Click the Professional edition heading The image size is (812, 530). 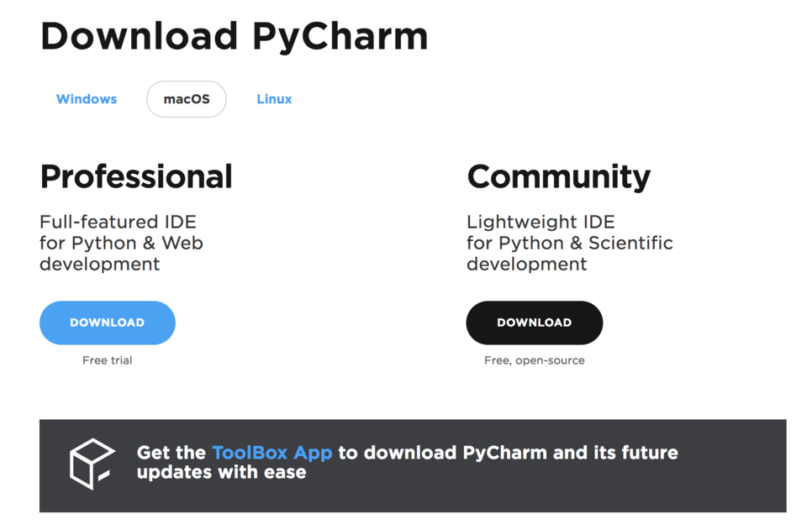(x=136, y=177)
